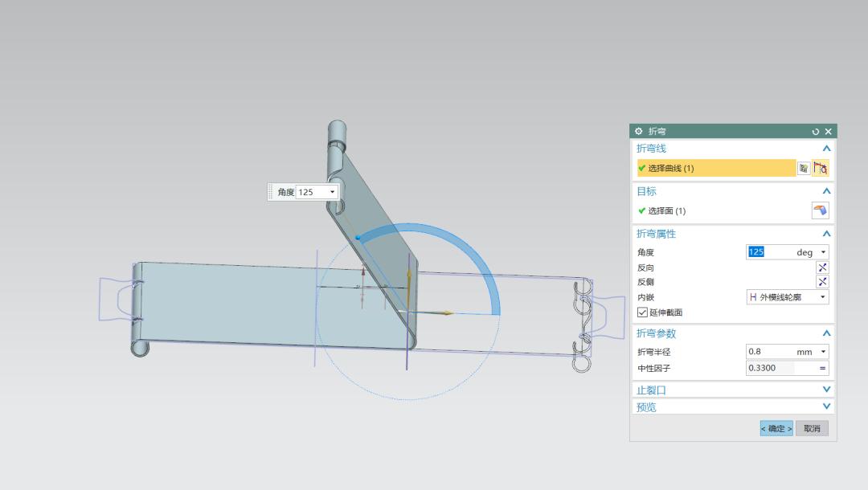The image size is (868, 490).
Task: Click the 折弯半径 value input field
Action: coord(769,352)
